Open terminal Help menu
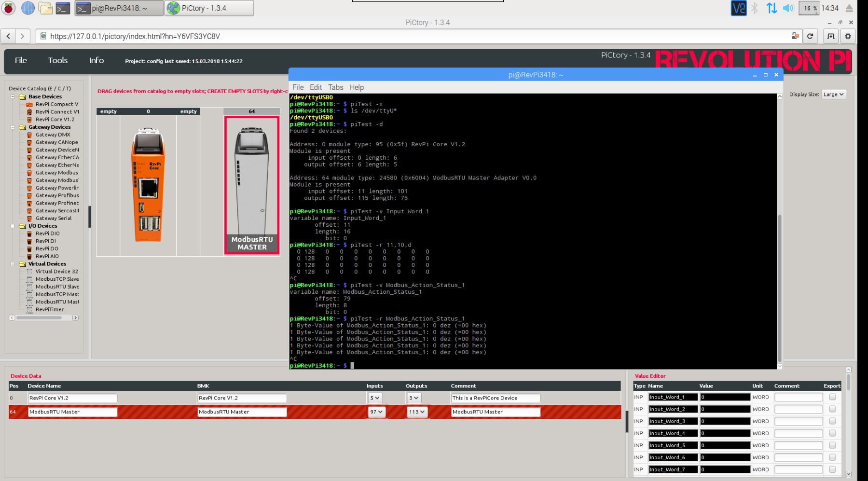Screen dimensions: 868x481 pos(357,87)
